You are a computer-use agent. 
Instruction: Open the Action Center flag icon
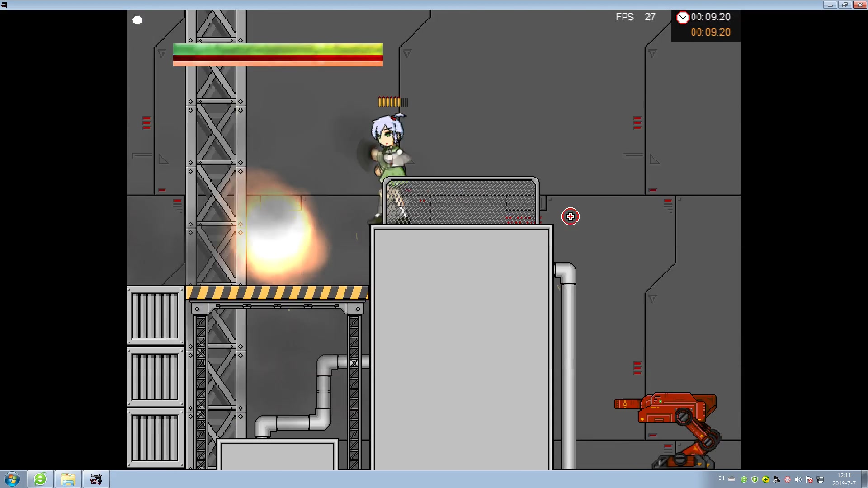pos(809,479)
